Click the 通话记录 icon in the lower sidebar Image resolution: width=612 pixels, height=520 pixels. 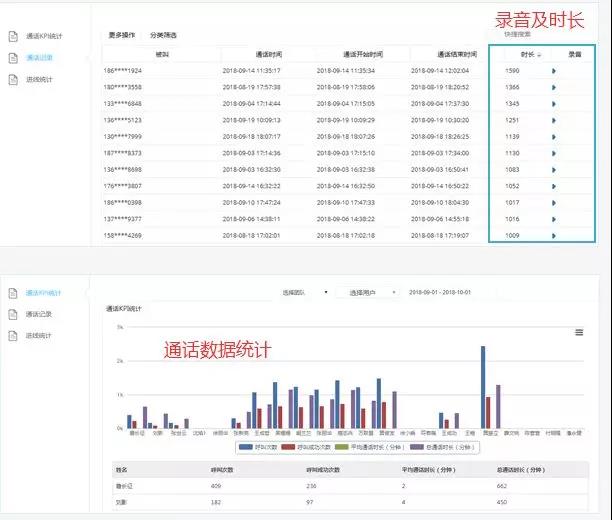13,314
